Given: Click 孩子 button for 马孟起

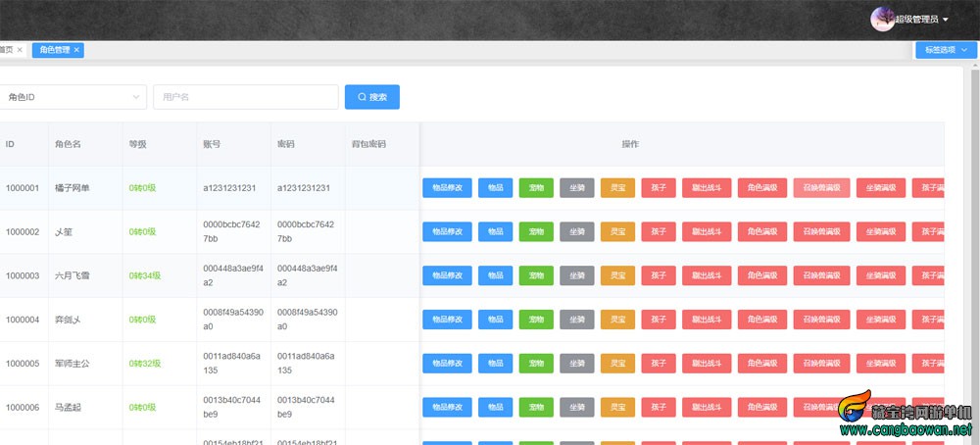Looking at the screenshot, I should click(x=658, y=407).
